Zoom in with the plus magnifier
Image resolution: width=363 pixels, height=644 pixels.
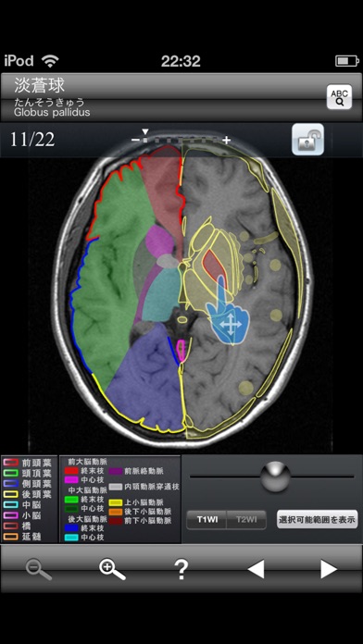112,569
